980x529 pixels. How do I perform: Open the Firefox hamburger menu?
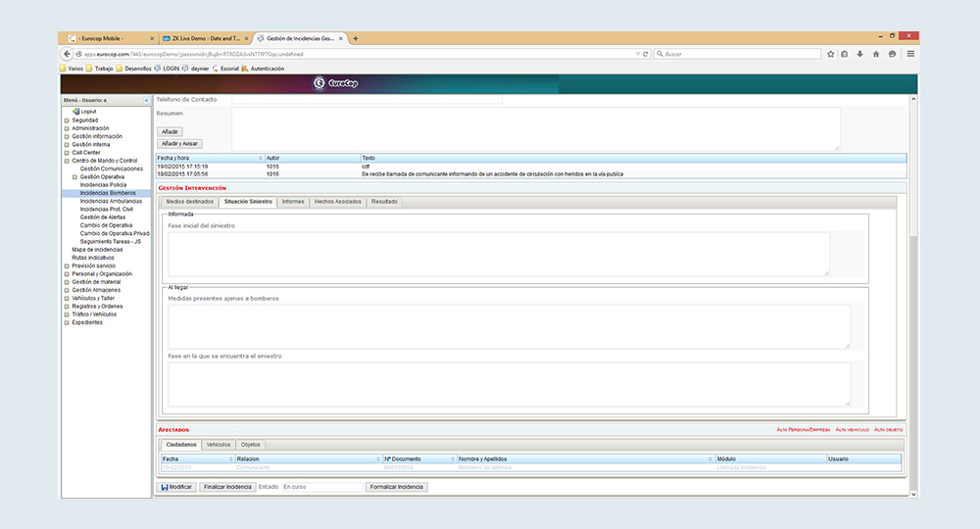(910, 54)
